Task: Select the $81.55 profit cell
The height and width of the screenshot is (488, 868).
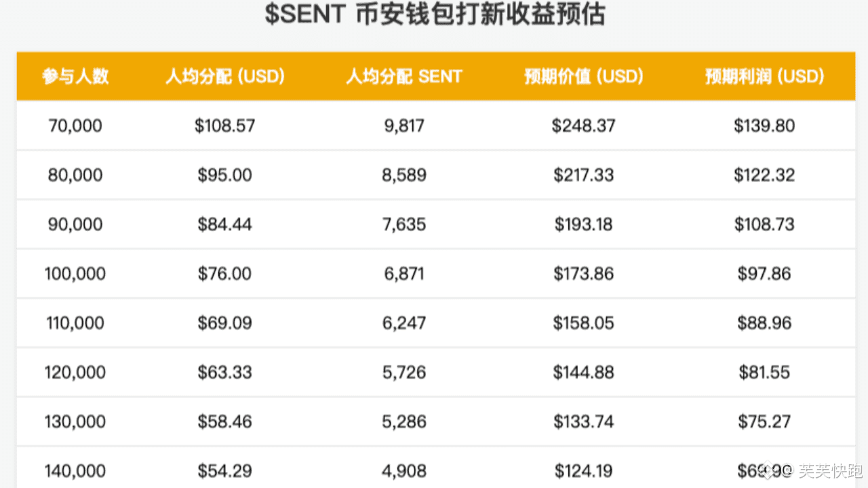Action: coord(764,372)
